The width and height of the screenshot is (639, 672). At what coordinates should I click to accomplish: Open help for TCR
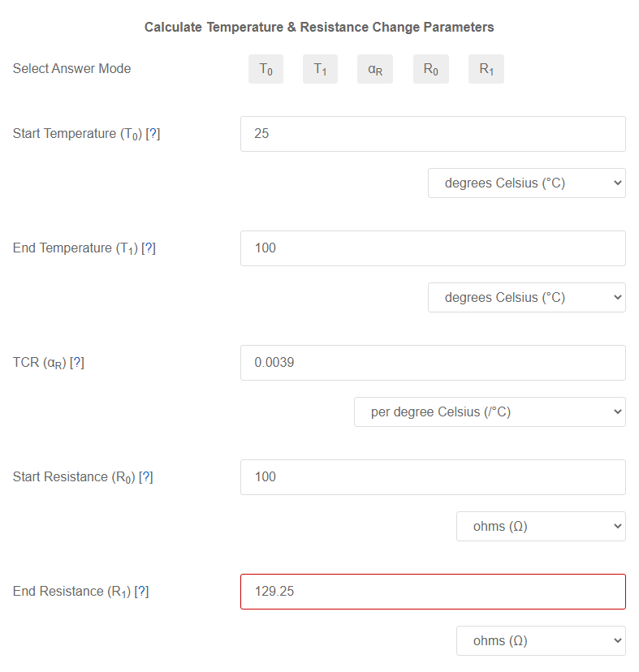(x=76, y=363)
